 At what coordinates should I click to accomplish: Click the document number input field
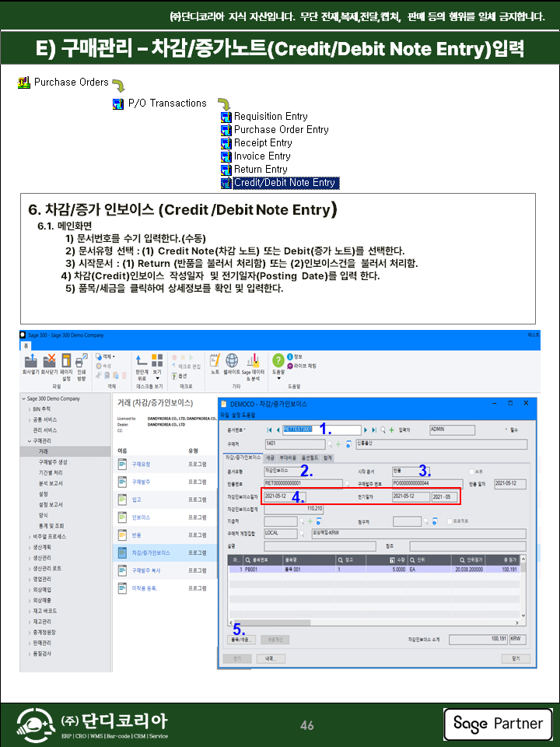[321, 430]
